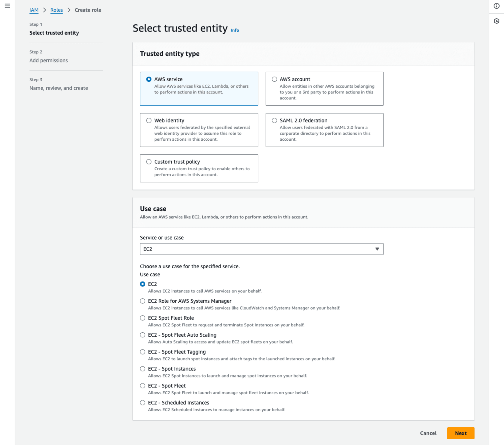Select the AWS service radio option

(x=149, y=79)
